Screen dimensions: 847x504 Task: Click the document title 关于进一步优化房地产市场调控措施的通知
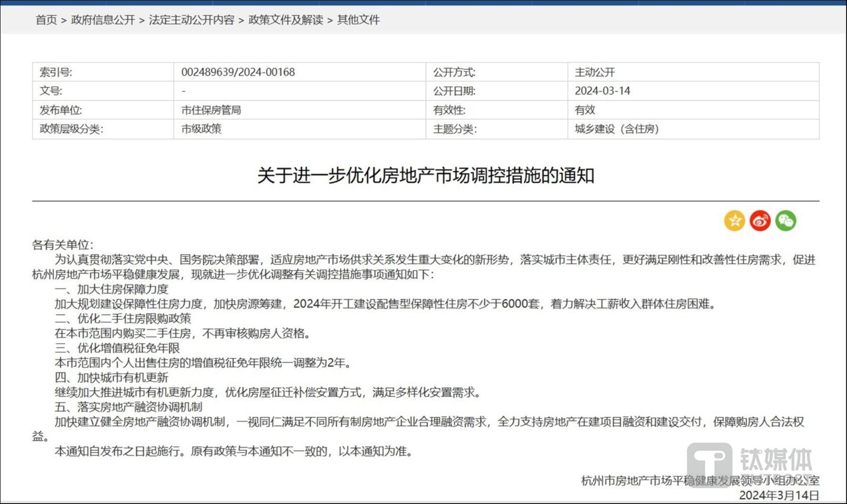coord(424,176)
